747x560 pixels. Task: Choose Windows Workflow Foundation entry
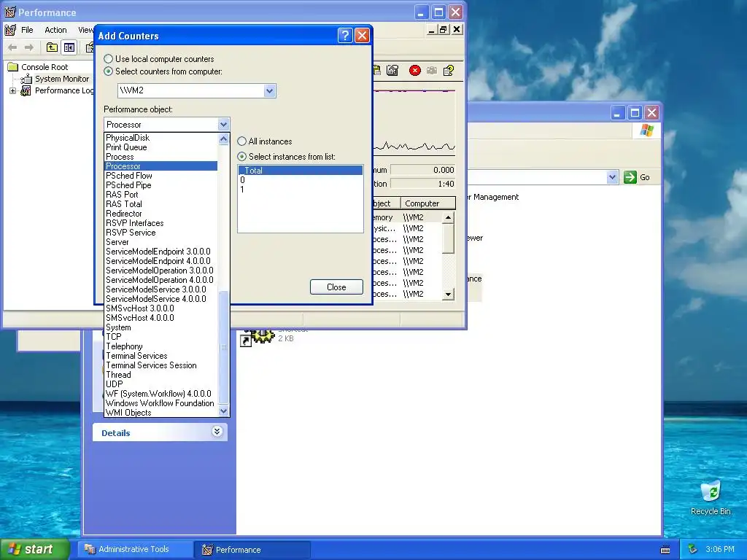click(x=160, y=402)
